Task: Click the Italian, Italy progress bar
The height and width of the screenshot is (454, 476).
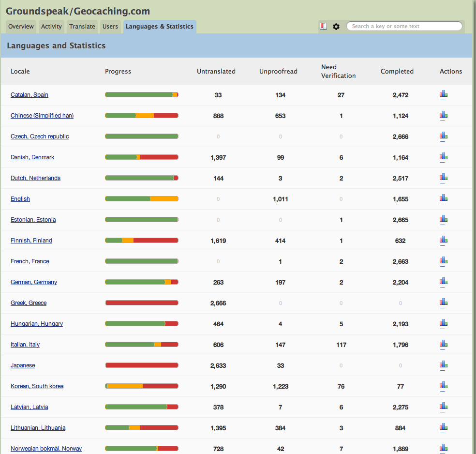Action: click(x=142, y=345)
